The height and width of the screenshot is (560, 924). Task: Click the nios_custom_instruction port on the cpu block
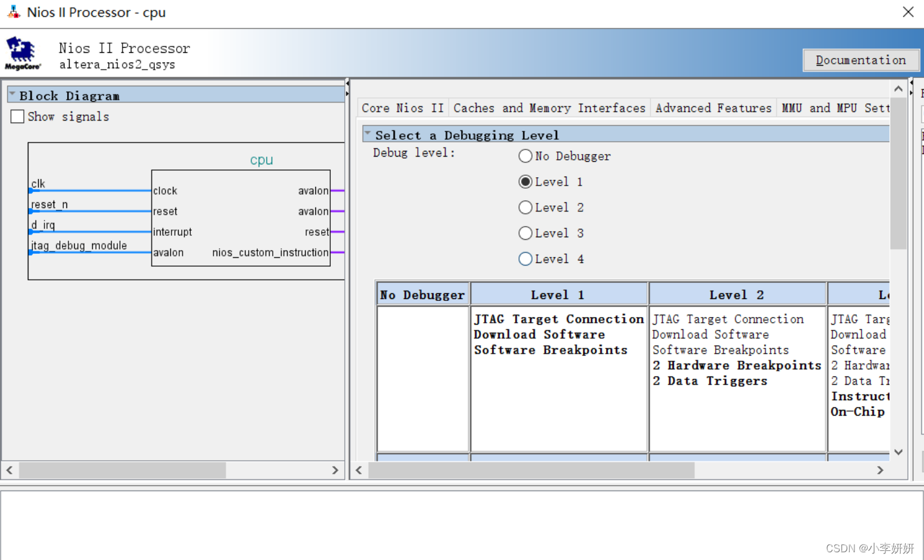click(x=270, y=253)
